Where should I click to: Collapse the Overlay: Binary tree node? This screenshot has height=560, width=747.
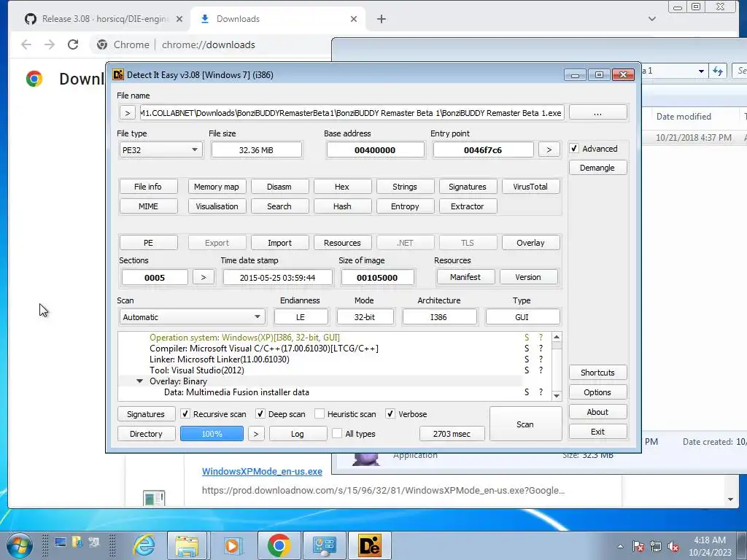[x=139, y=381]
